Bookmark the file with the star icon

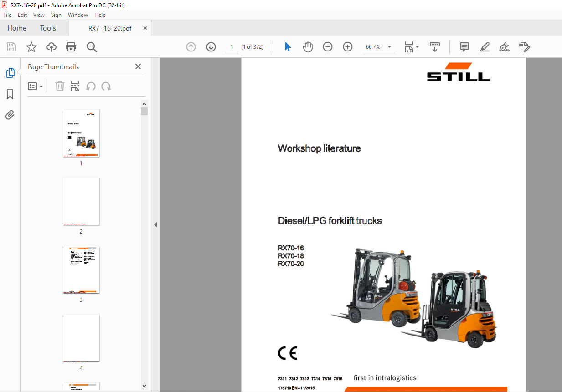(x=31, y=47)
